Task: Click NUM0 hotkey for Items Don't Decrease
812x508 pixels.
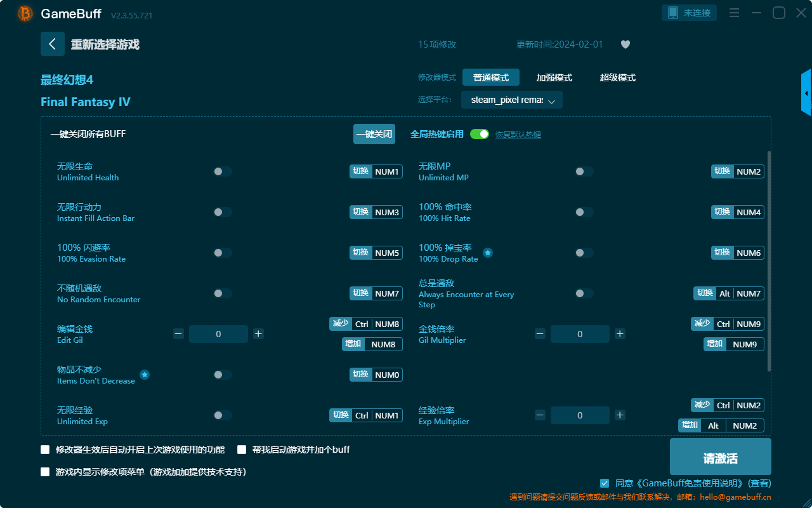Action: click(376, 375)
